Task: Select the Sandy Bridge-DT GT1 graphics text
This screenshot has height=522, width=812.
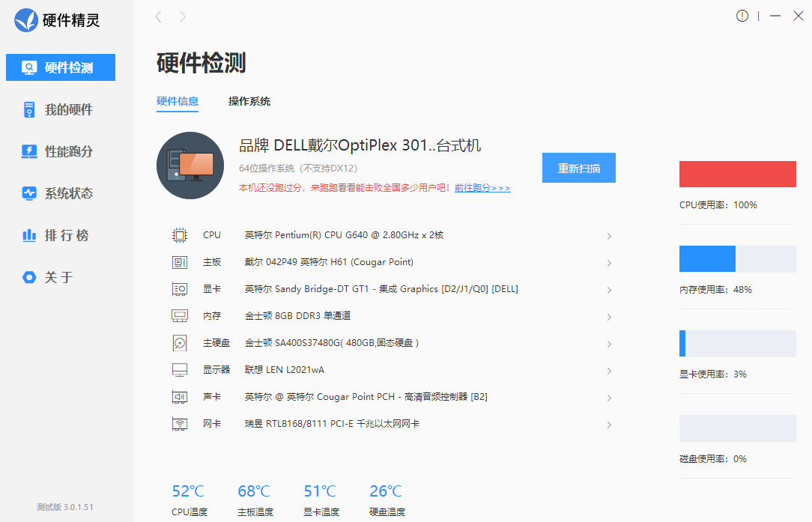Action: [381, 289]
